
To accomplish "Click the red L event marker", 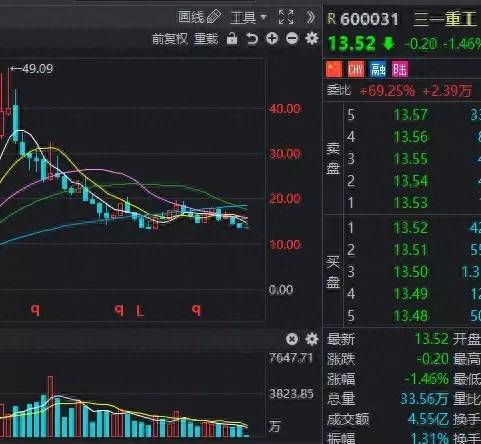I will 140,311.
